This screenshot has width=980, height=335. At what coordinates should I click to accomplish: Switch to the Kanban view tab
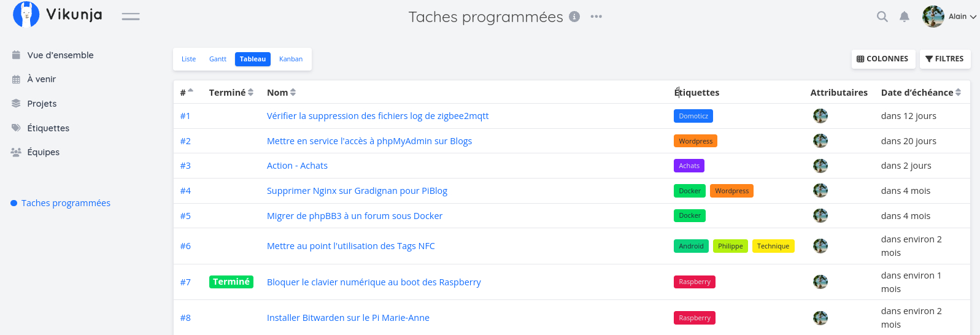pyautogui.click(x=291, y=59)
